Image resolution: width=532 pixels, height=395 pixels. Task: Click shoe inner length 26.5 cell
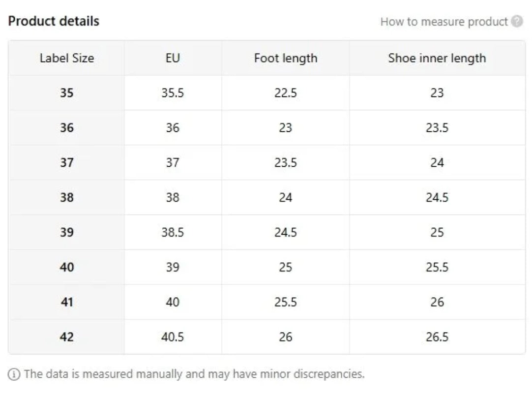tap(437, 337)
